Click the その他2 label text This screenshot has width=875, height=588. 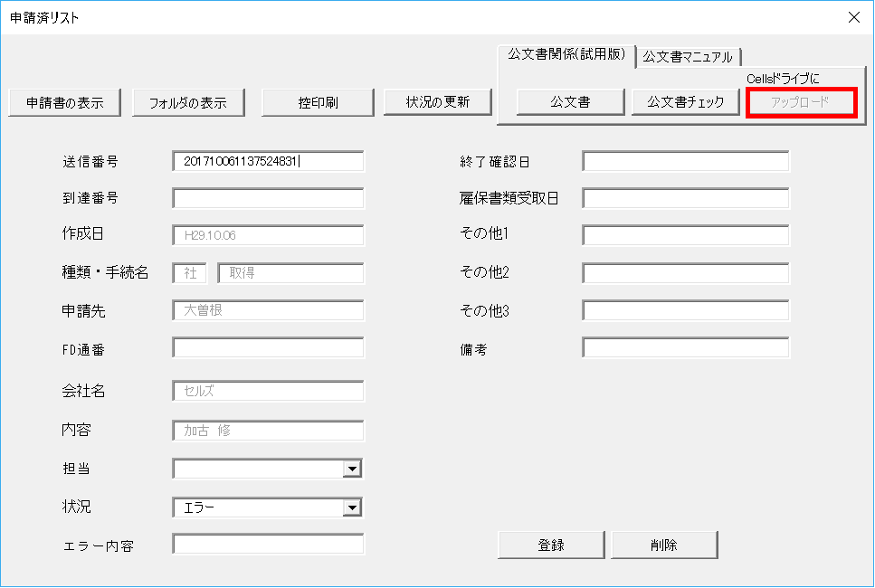coord(484,272)
